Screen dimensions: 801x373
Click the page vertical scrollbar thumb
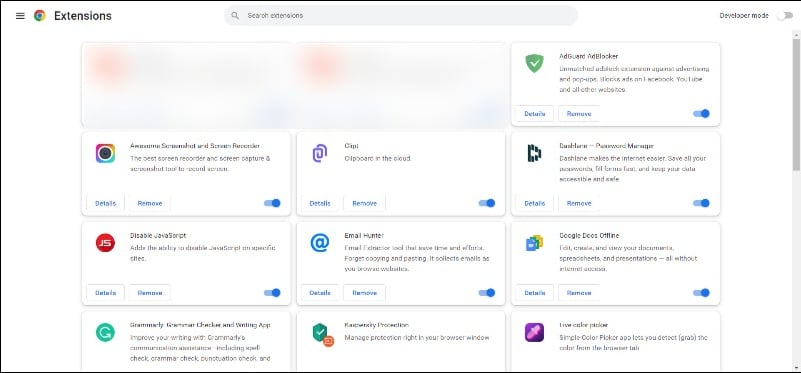click(x=796, y=105)
